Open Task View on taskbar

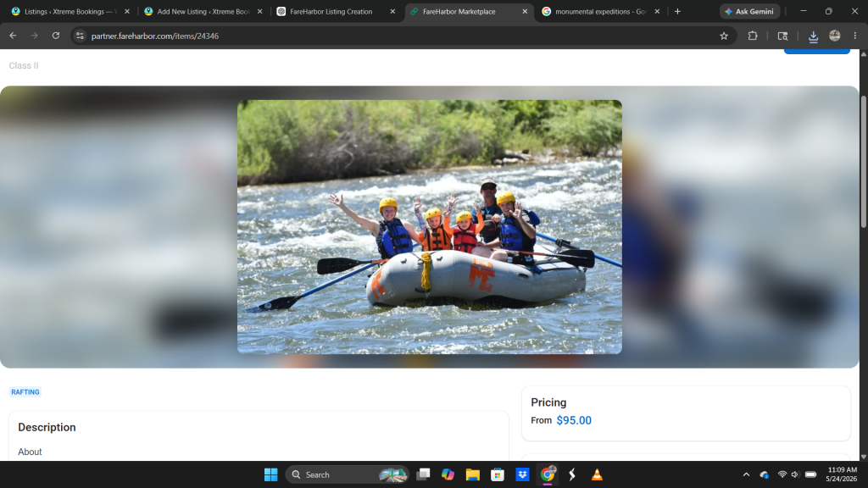(x=424, y=474)
